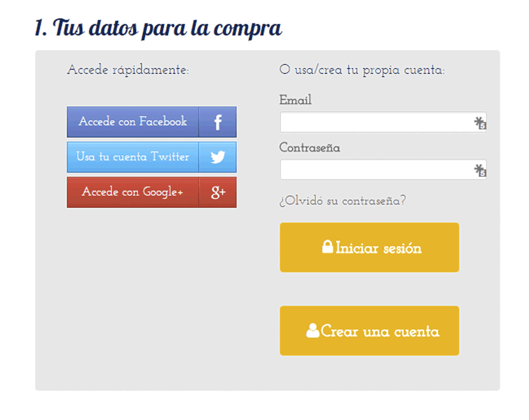Focus the Contraseña password field
This screenshot has width=529, height=420.
383,170
